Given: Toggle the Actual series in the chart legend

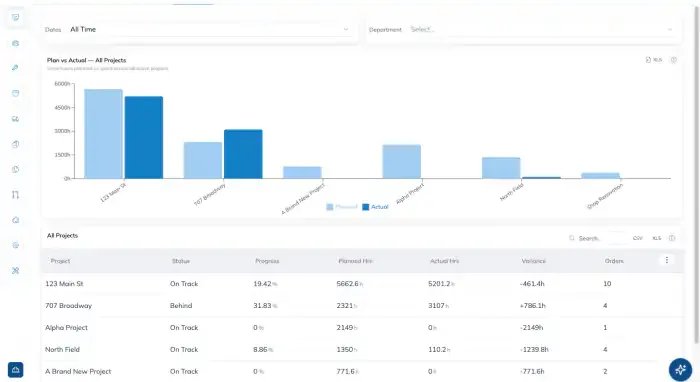Looking at the screenshot, I should pos(375,207).
